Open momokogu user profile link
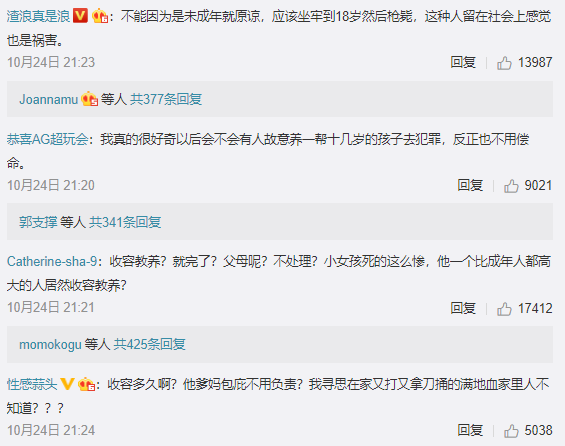565x446 pixels. (50, 345)
